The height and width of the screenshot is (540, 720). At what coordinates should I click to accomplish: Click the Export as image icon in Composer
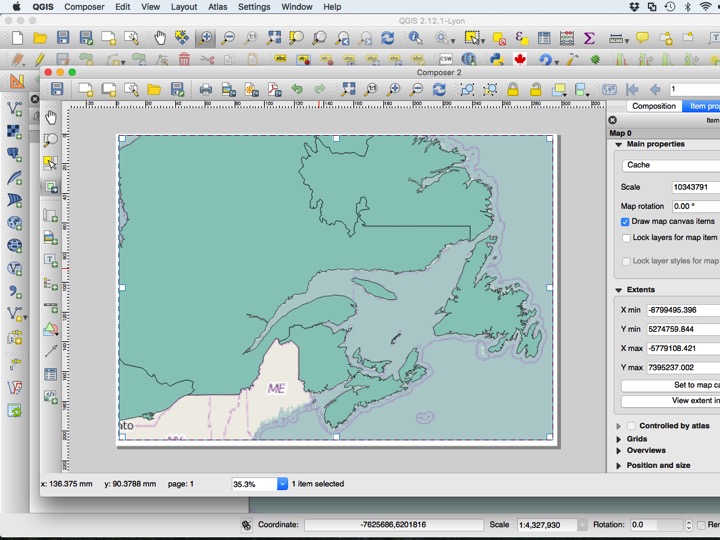pos(229,89)
